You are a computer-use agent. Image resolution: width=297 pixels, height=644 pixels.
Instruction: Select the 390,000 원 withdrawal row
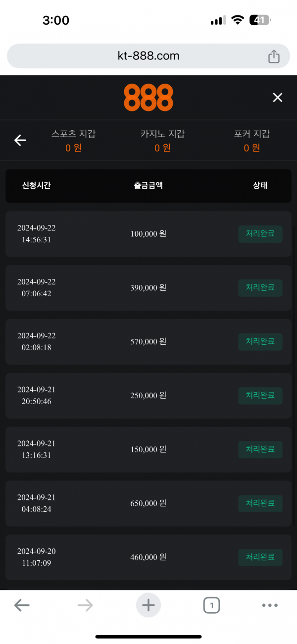tap(148, 288)
